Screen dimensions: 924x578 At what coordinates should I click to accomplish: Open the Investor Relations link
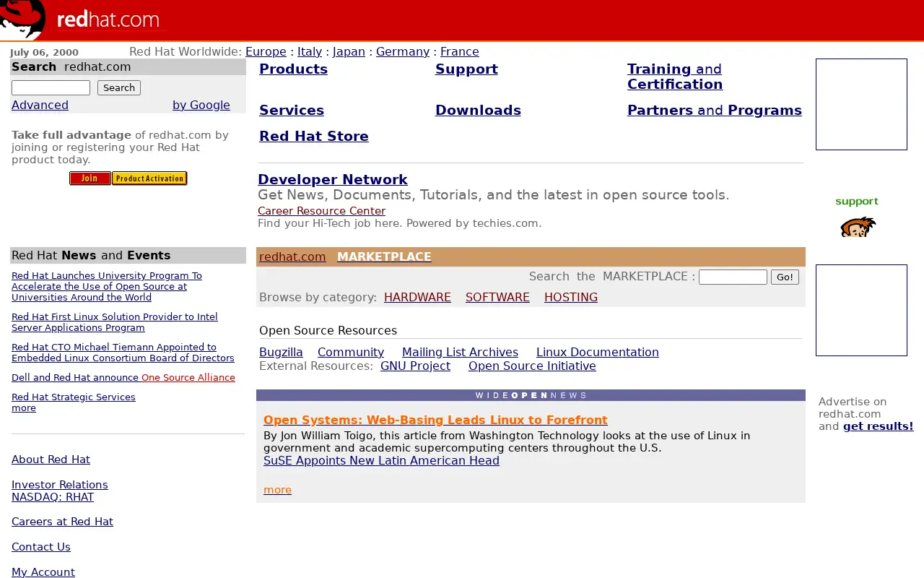(x=60, y=485)
